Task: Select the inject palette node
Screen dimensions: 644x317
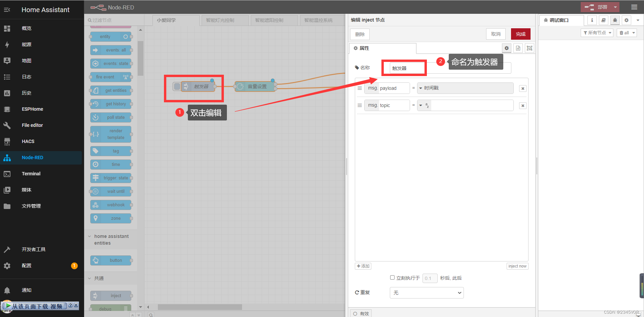Action: coord(111,296)
